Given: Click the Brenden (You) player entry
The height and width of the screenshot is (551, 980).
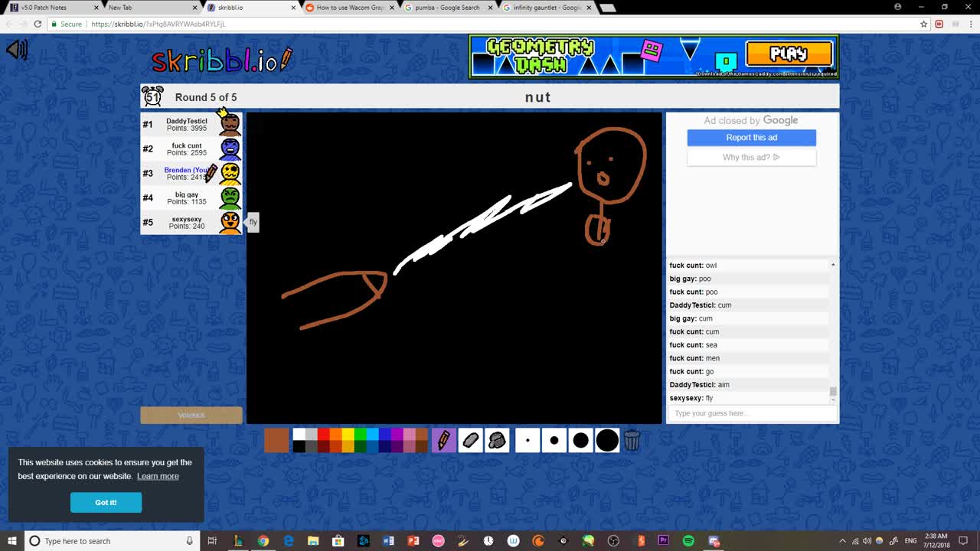Looking at the screenshot, I should point(191,173).
